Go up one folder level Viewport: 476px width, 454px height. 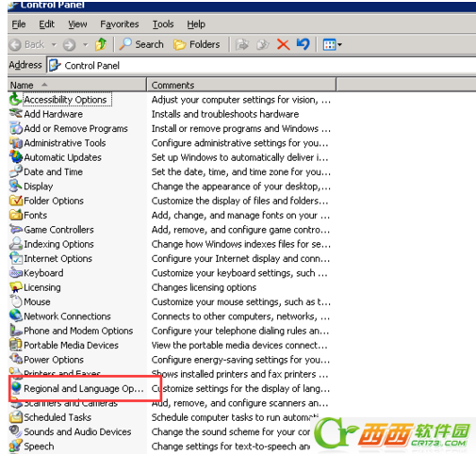(x=101, y=44)
